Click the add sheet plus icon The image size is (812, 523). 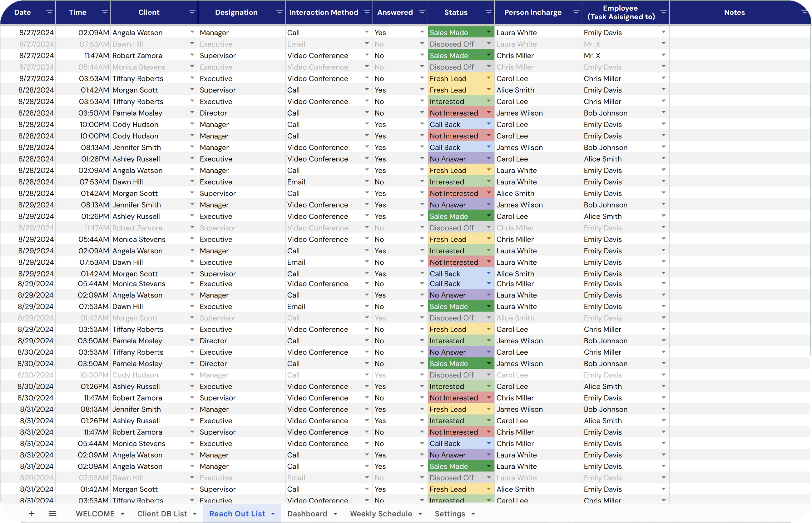point(32,514)
